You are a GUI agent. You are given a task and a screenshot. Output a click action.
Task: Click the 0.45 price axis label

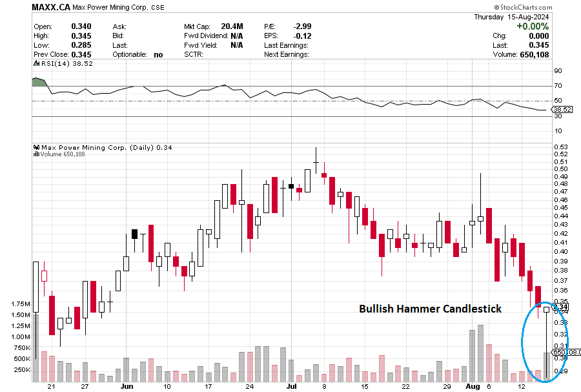coord(560,207)
